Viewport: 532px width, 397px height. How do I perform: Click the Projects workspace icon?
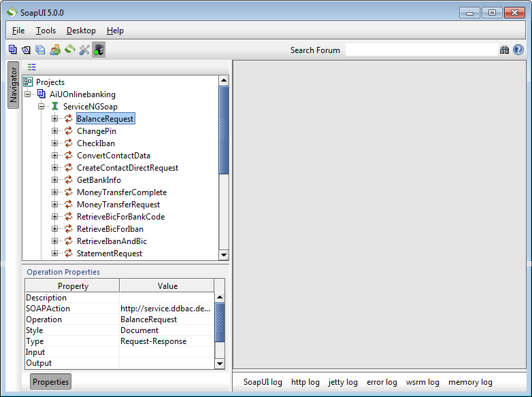(x=28, y=82)
